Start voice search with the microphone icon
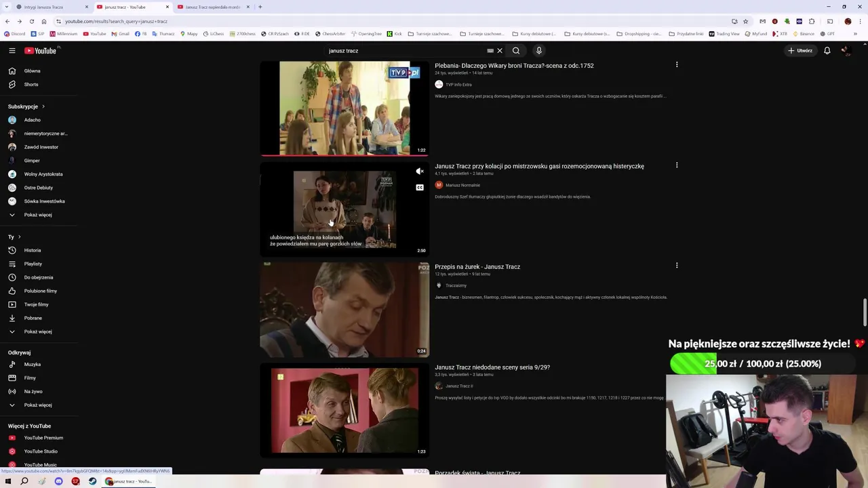 pyautogui.click(x=539, y=51)
